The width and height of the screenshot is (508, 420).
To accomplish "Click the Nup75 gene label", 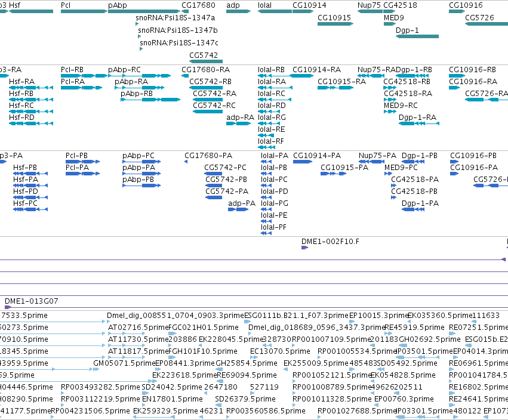I will point(369,5).
